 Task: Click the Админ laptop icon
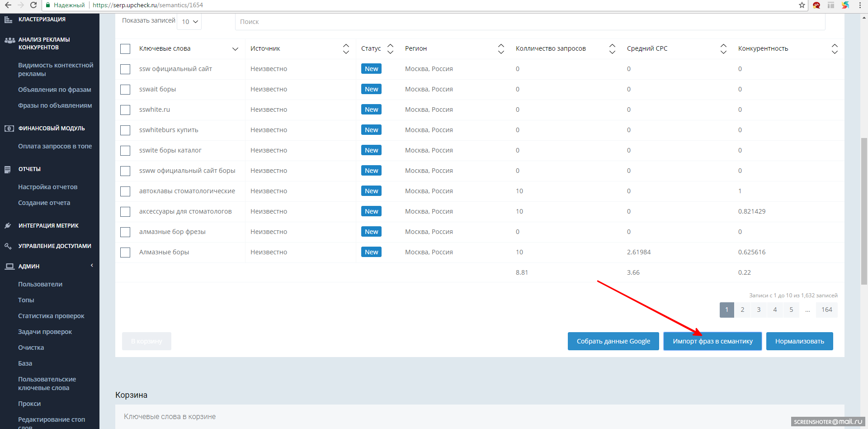pyautogui.click(x=9, y=267)
